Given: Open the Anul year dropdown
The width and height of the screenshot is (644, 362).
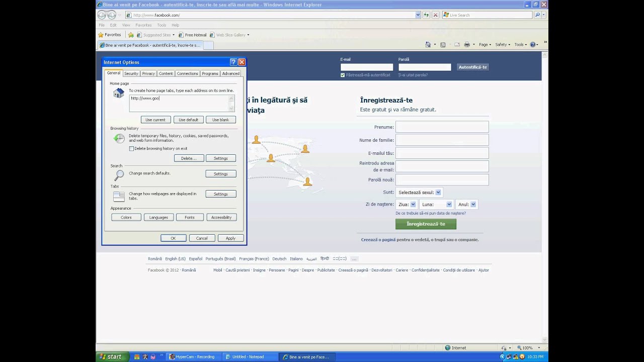Looking at the screenshot, I should [466, 204].
